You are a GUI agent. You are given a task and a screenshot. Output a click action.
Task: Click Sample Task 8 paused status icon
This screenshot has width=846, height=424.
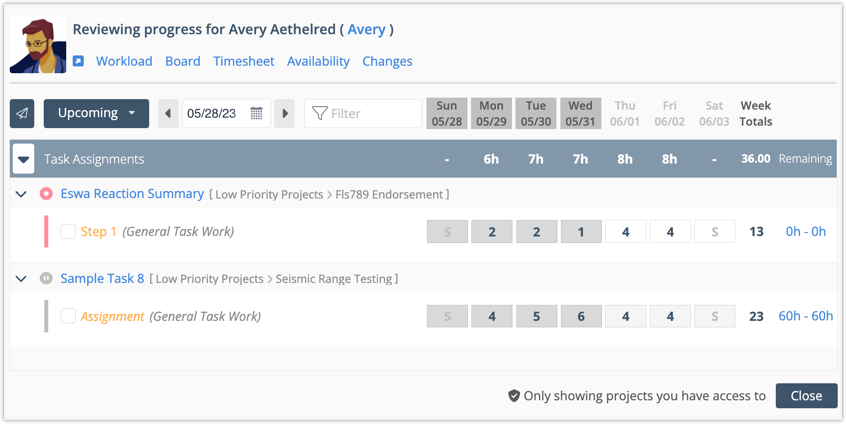pos(46,279)
